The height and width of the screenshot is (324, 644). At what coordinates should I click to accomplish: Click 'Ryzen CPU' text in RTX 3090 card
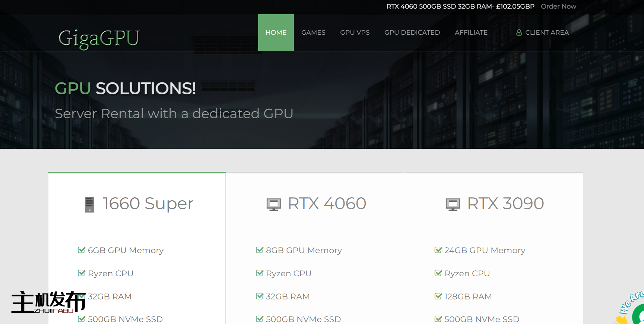click(467, 274)
